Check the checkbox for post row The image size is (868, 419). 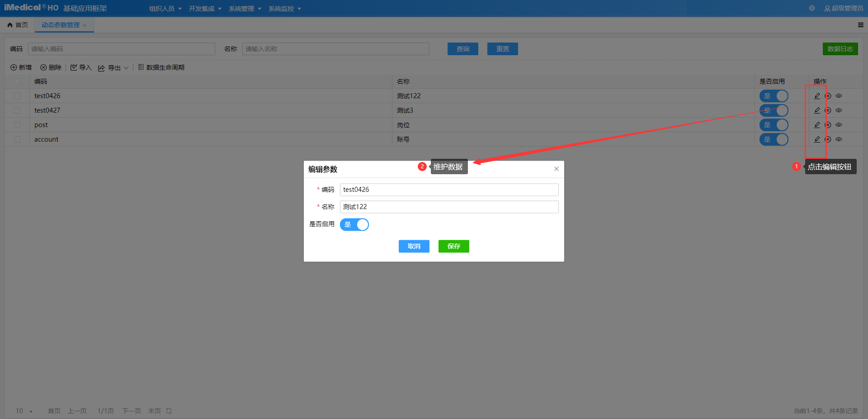[17, 125]
